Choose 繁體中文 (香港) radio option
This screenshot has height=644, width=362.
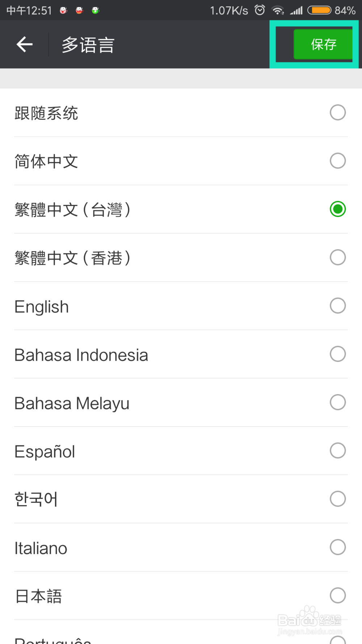point(337,258)
